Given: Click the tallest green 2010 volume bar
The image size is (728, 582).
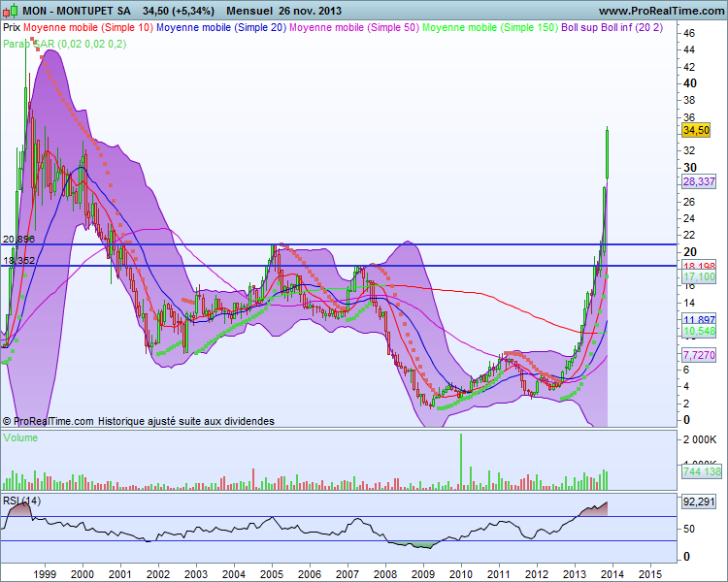Looking at the screenshot, I should pos(461,462).
